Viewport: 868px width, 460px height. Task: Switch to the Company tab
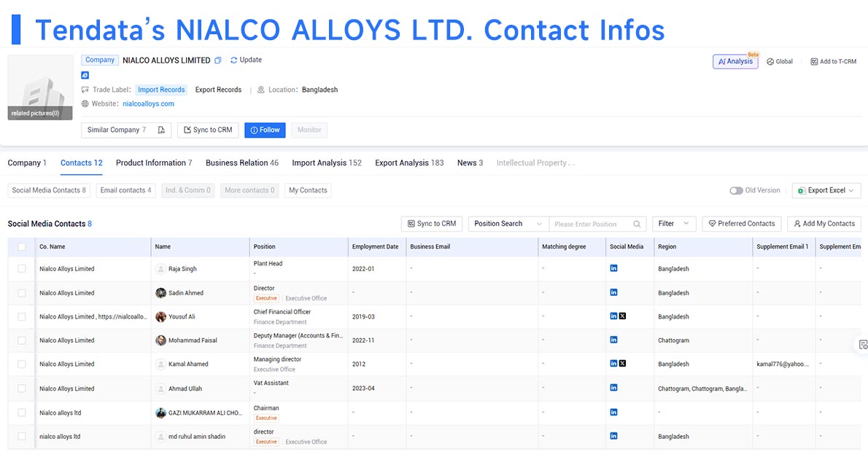click(x=27, y=163)
